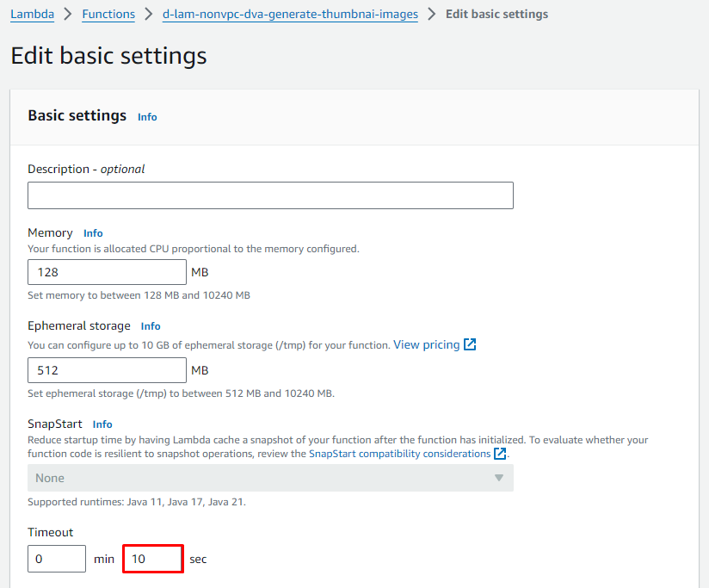Click the Memory MB input showing 128
Screen dimensions: 709x588
107,272
